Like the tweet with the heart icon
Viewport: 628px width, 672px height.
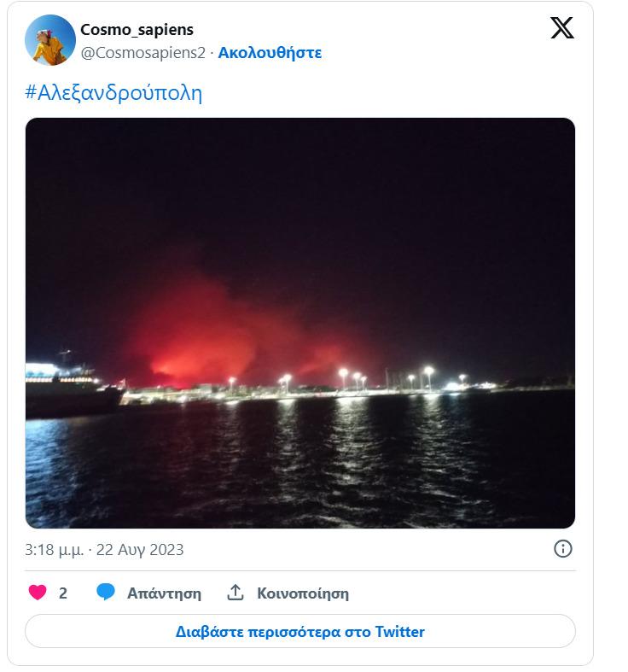coord(38,593)
